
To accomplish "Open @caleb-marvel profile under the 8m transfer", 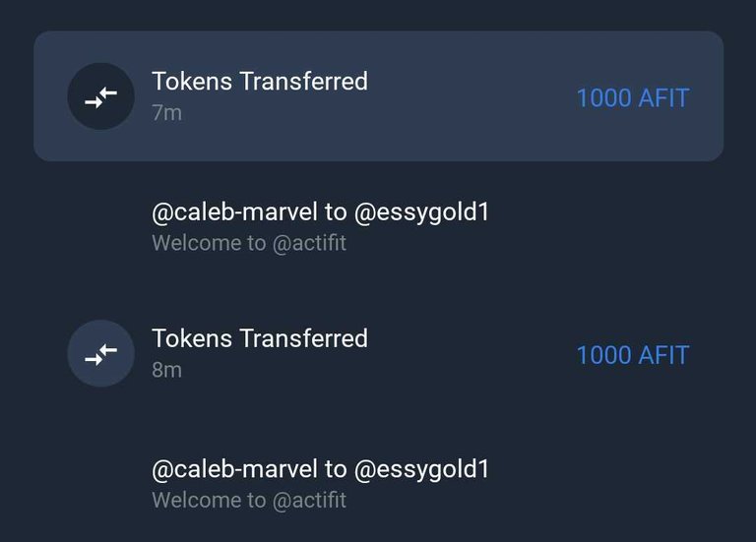I will tap(235, 470).
